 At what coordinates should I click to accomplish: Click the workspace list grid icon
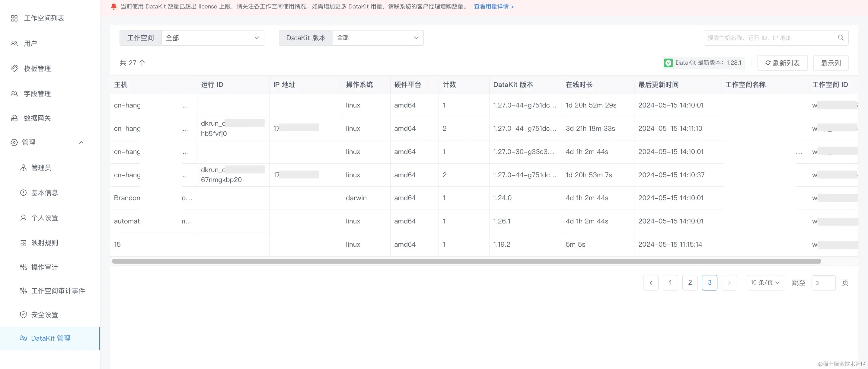[14, 18]
